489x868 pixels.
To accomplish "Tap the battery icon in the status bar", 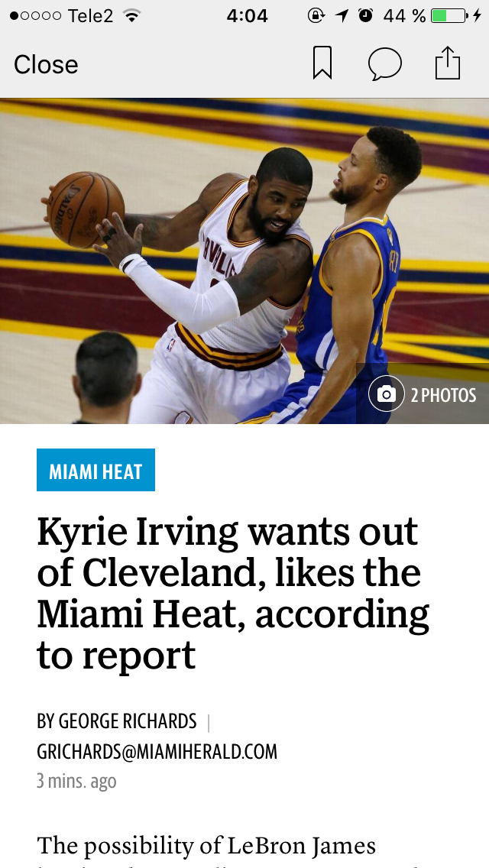I will click(x=449, y=15).
